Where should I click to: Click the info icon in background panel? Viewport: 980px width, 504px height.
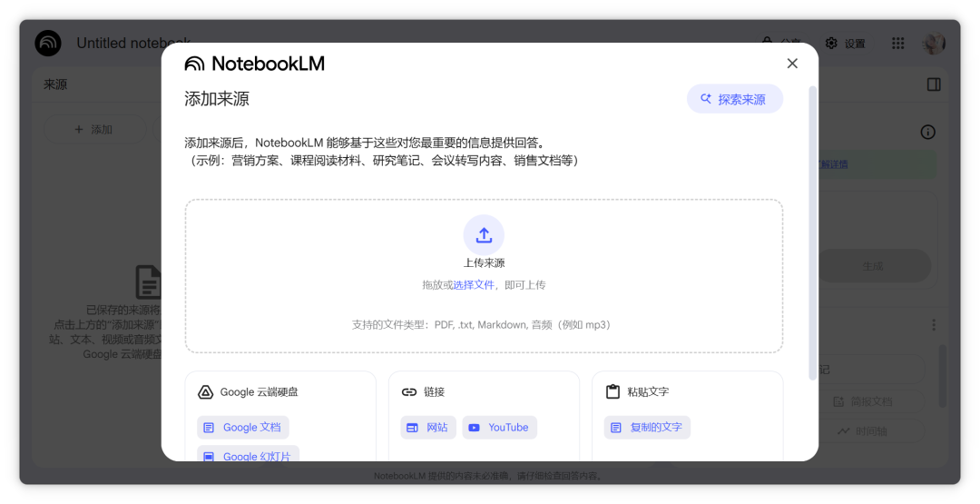(x=927, y=132)
